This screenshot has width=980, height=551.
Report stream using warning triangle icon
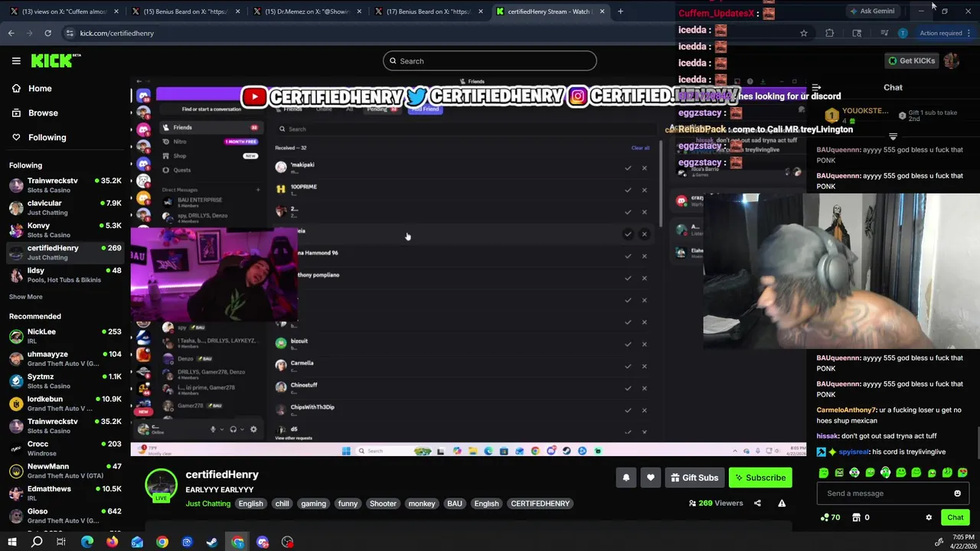[x=782, y=503]
